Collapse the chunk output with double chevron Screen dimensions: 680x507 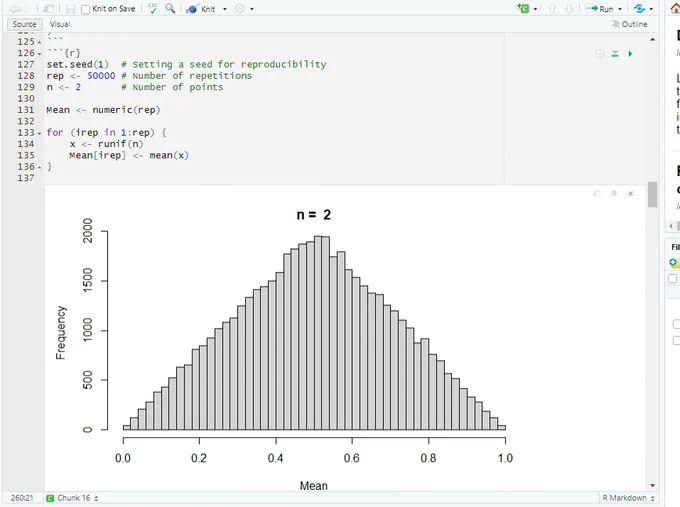coord(614,193)
